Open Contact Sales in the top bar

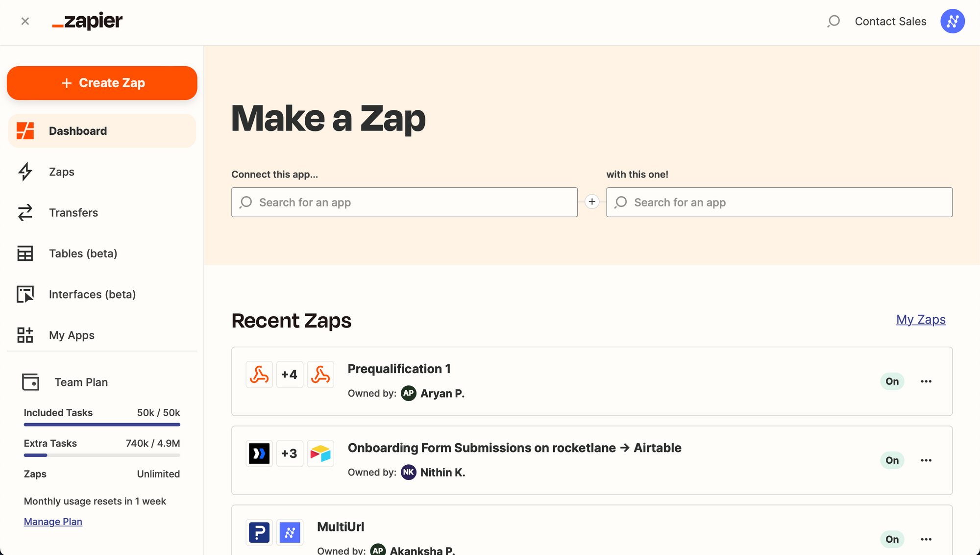point(891,21)
